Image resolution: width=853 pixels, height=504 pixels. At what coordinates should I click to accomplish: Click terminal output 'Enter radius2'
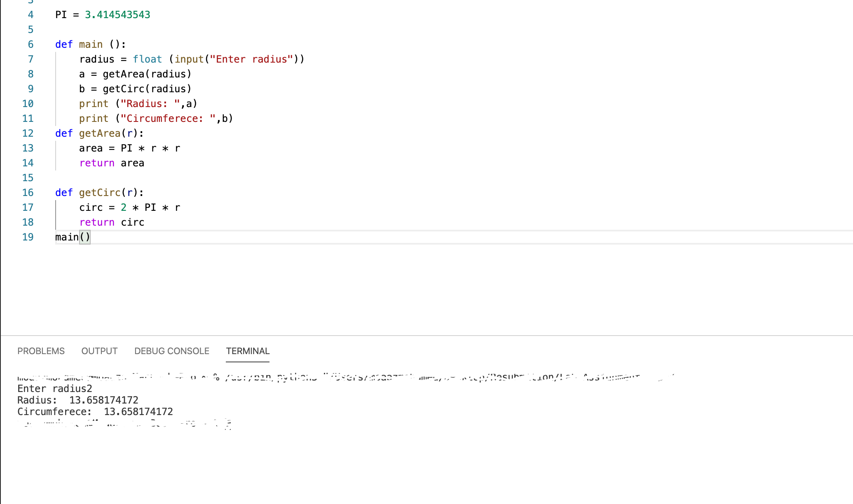55,389
